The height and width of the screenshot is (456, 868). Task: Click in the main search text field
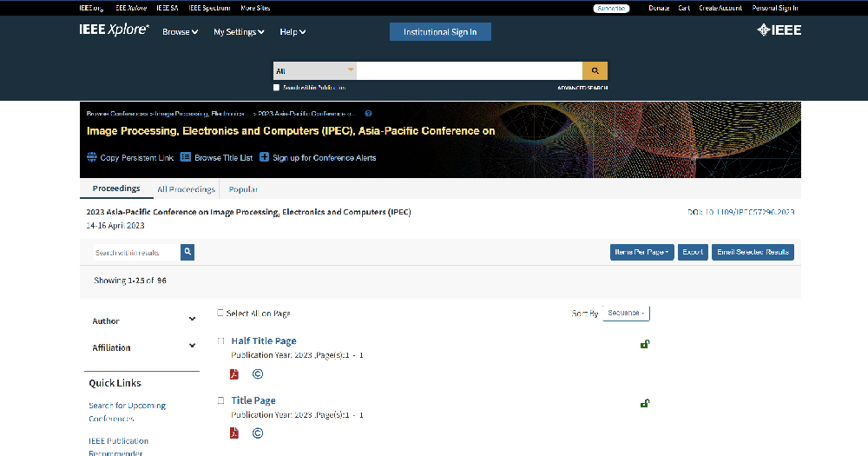pyautogui.click(x=469, y=70)
